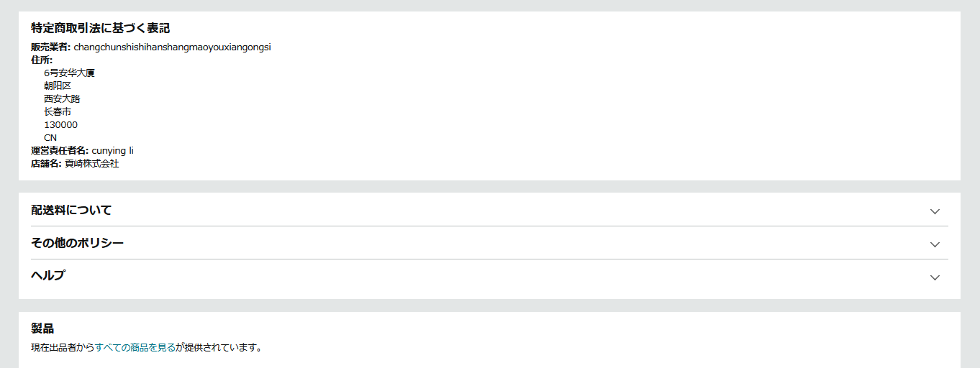
Task: Click the chevron icon beside 配送料について
Action: click(935, 211)
